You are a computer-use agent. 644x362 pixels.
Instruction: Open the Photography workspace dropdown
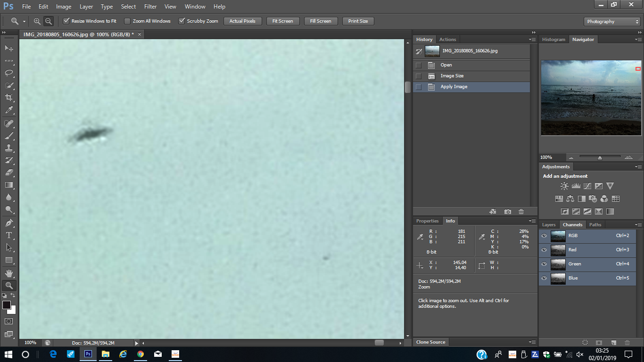(x=611, y=22)
